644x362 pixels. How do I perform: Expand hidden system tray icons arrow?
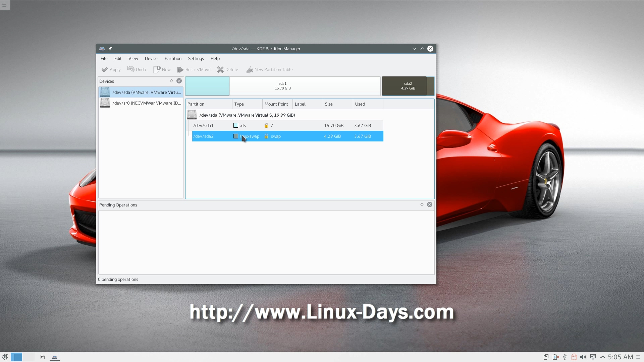603,357
